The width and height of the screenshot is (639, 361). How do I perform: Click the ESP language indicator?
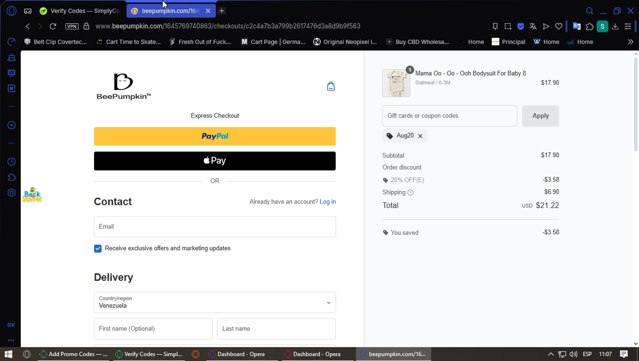coord(587,354)
